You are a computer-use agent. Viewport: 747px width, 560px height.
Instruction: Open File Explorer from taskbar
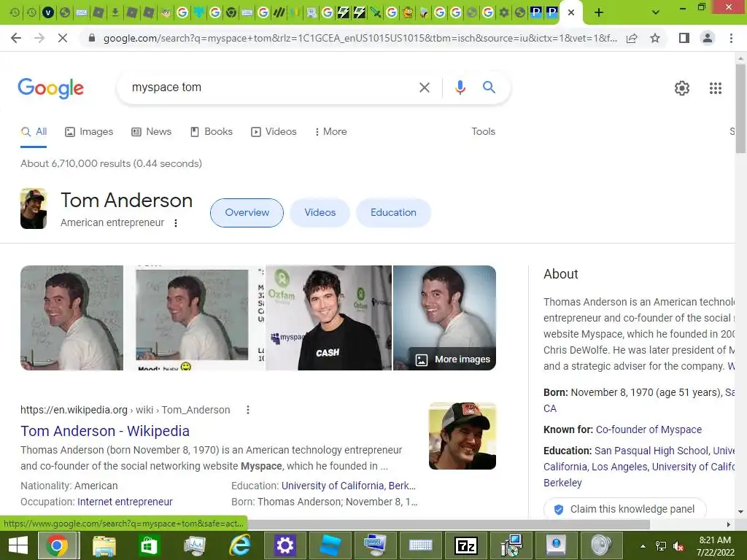[x=104, y=545]
